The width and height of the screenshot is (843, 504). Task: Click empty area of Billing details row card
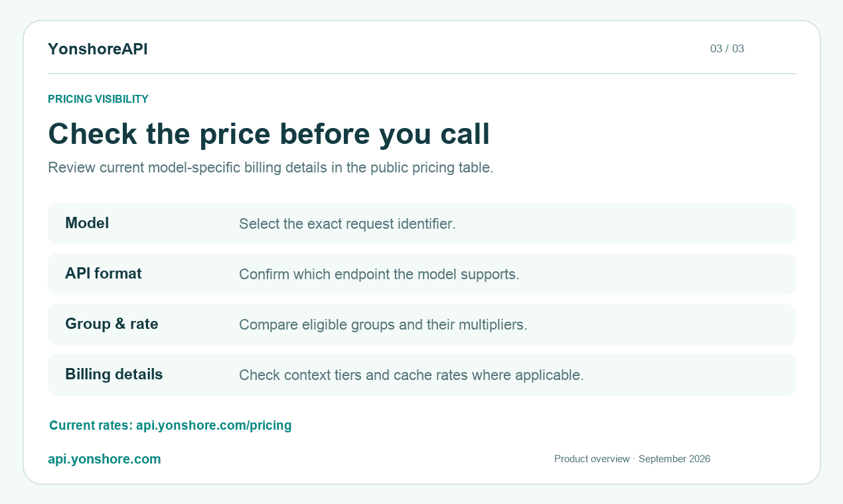click(x=690, y=375)
